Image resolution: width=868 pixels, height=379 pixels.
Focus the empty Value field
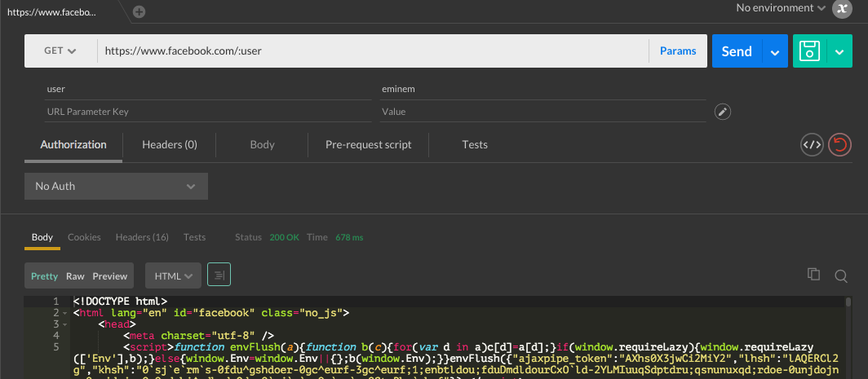point(542,111)
